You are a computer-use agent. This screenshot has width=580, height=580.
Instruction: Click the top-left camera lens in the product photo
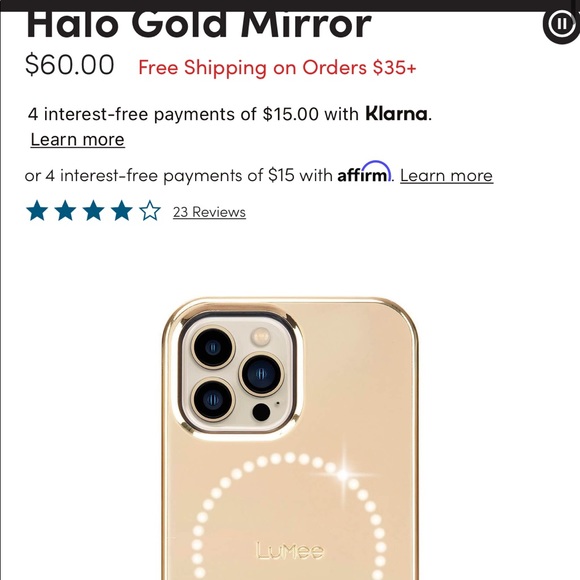click(x=213, y=347)
